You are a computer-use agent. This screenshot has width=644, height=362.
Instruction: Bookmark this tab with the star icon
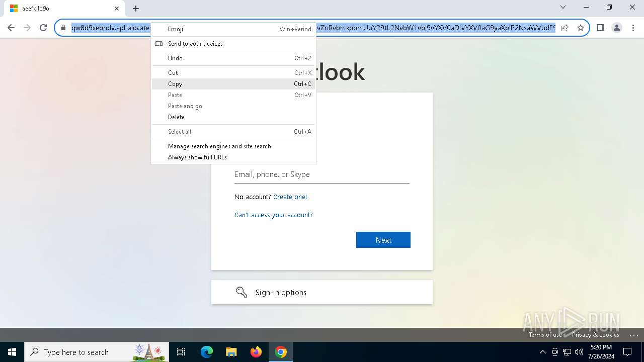(x=581, y=28)
